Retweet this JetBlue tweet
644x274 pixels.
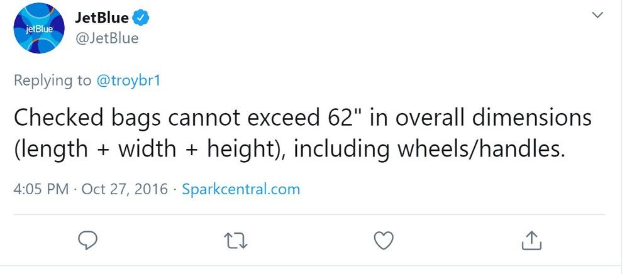click(236, 241)
